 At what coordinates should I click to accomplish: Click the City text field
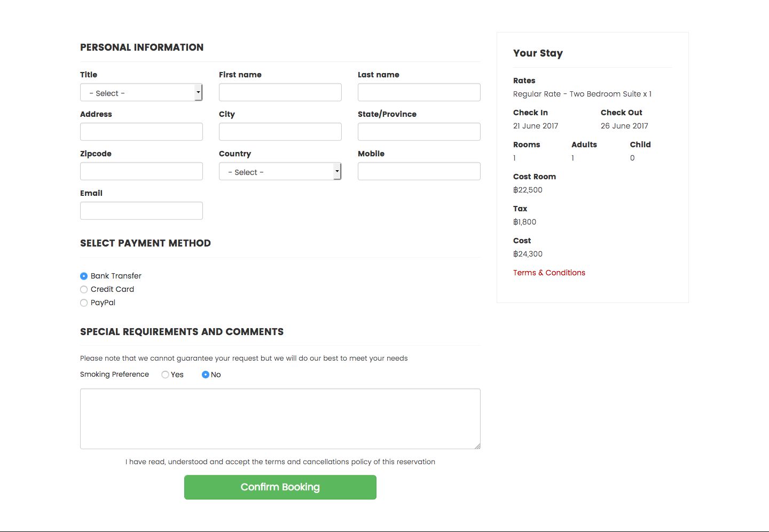pos(280,132)
